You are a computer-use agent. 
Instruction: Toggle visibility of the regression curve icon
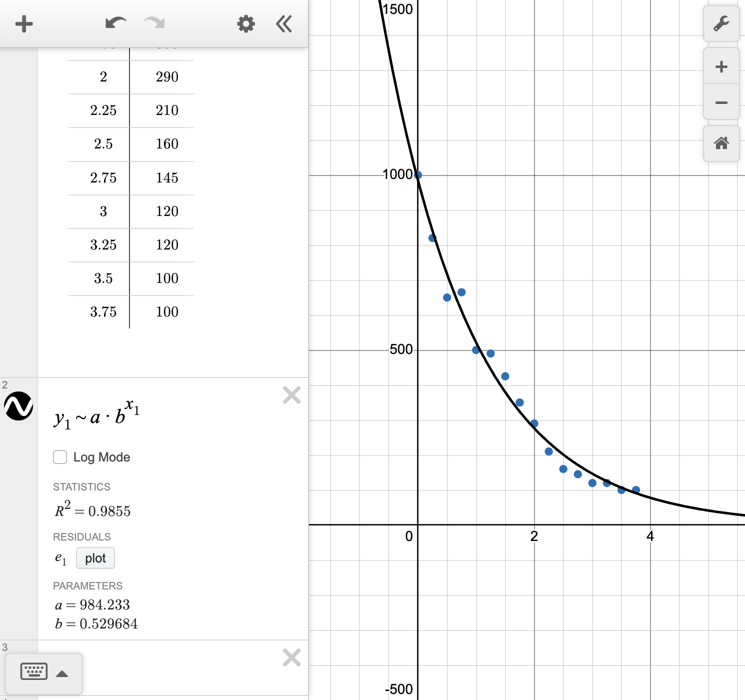click(x=18, y=407)
